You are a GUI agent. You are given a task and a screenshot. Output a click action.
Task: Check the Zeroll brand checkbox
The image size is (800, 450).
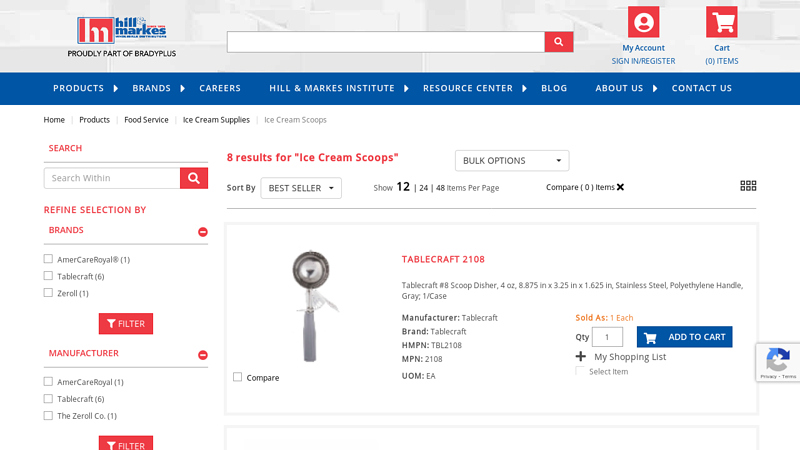point(48,293)
